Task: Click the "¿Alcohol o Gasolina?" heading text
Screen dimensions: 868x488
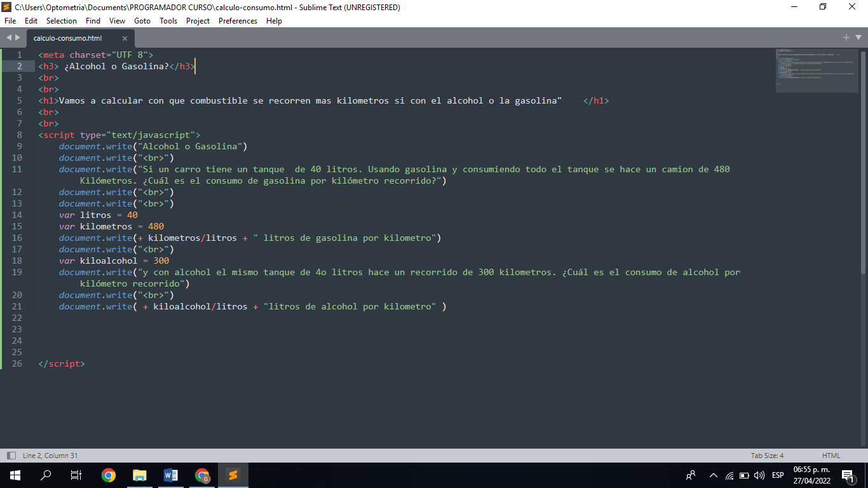Action: point(117,66)
